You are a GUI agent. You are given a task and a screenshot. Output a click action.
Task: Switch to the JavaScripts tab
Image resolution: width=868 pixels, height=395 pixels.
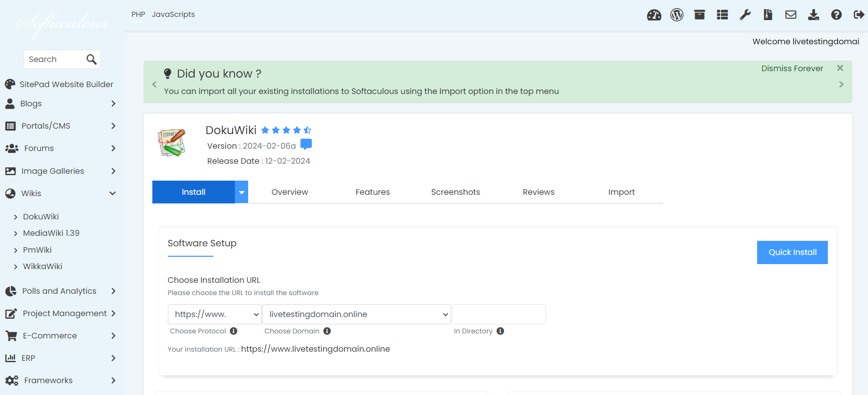click(x=173, y=15)
